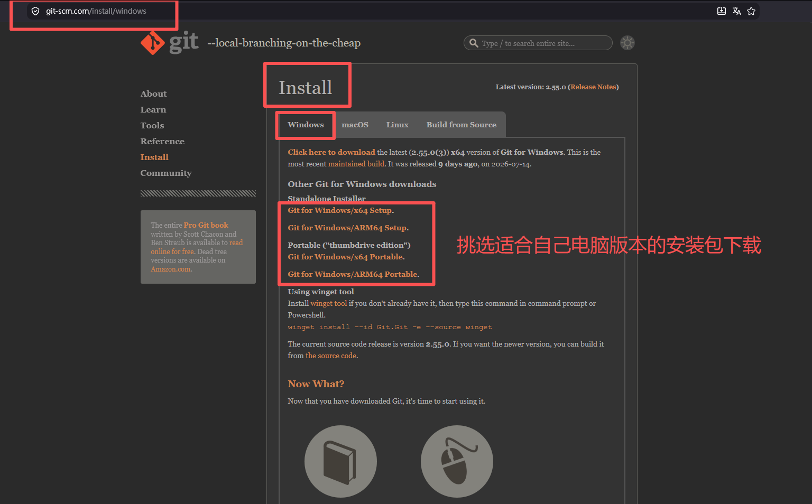The height and width of the screenshot is (504, 812).
Task: Switch to the Linux tab
Action: click(x=397, y=125)
